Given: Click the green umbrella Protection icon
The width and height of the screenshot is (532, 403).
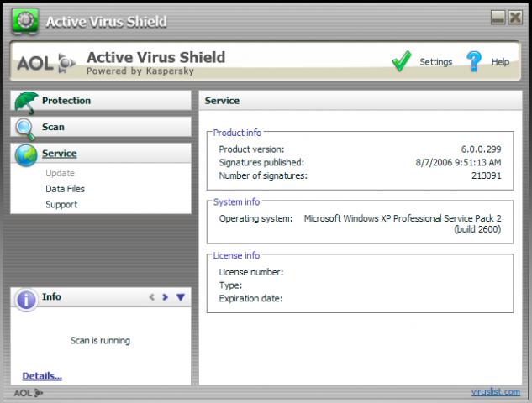Looking at the screenshot, I should coord(26,102).
